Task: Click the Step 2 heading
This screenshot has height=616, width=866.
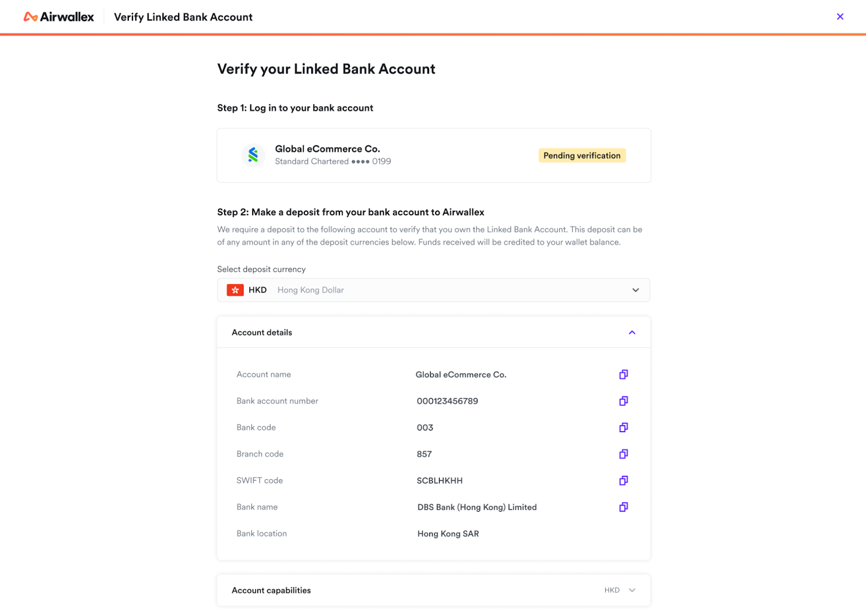Action: 351,212
